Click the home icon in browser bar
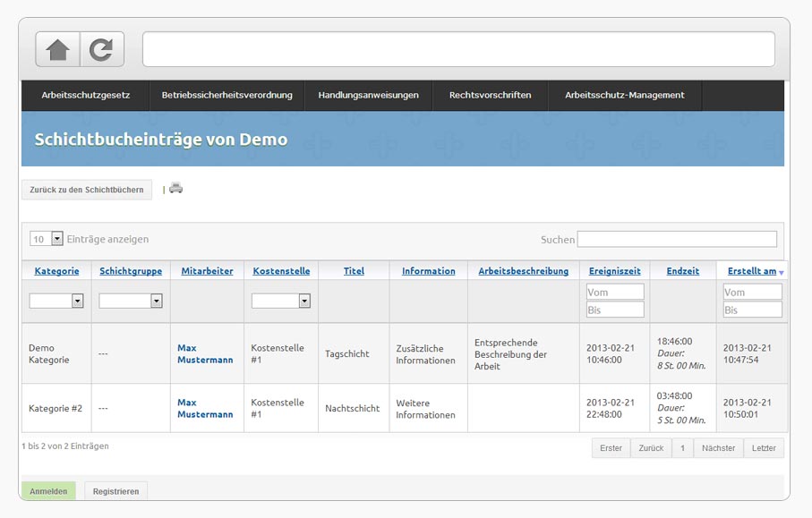This screenshot has height=518, width=812. (x=57, y=50)
